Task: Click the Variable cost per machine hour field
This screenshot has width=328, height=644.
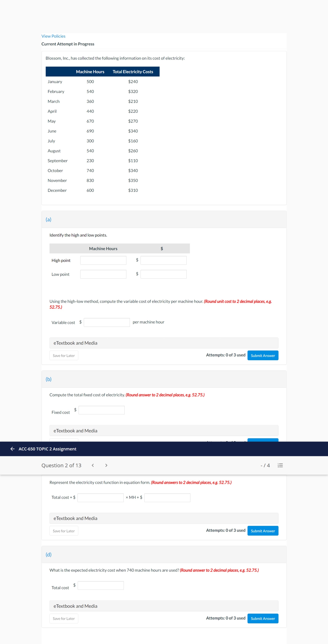Action: tap(107, 322)
